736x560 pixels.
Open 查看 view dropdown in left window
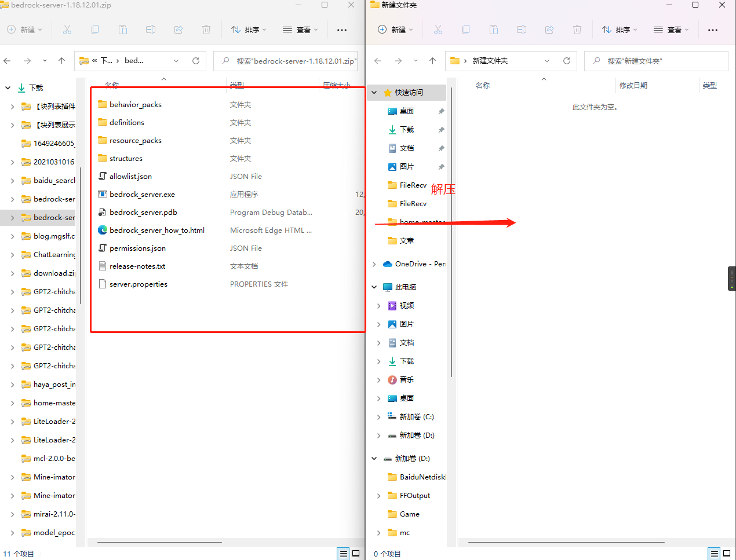[300, 30]
